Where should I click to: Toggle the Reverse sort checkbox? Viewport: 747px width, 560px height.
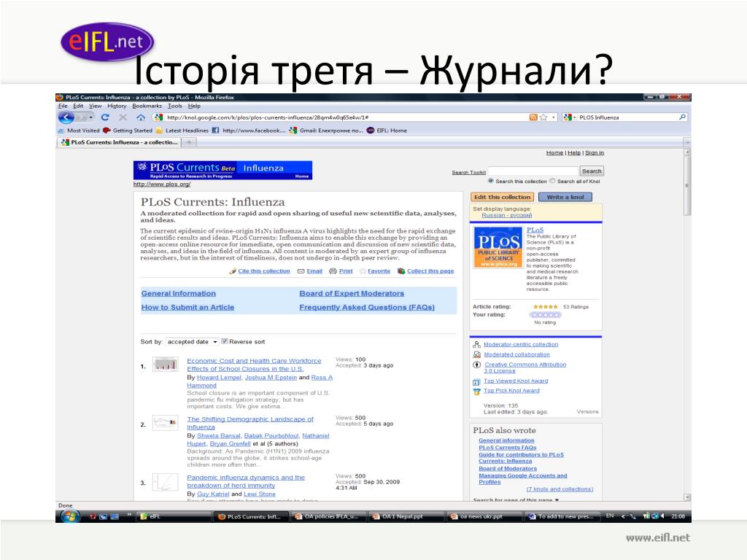click(x=225, y=341)
